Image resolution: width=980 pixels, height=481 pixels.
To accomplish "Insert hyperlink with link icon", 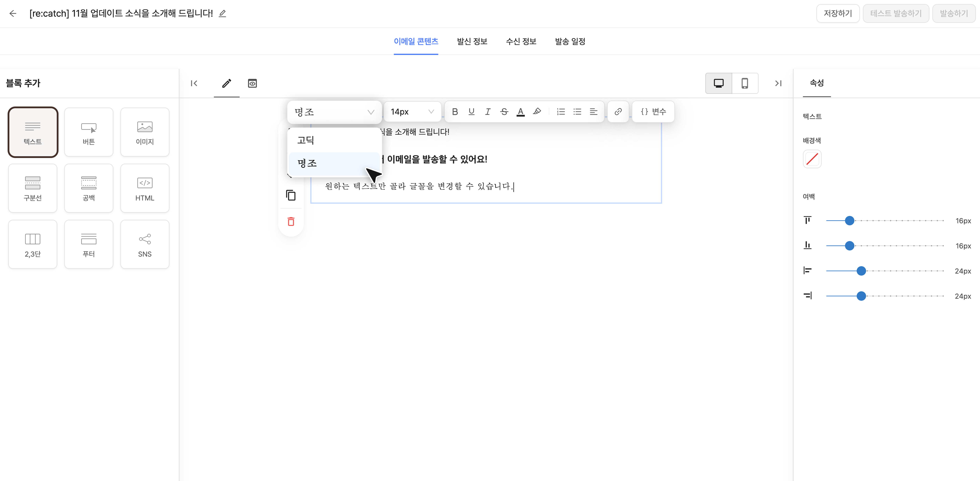I will pos(618,112).
